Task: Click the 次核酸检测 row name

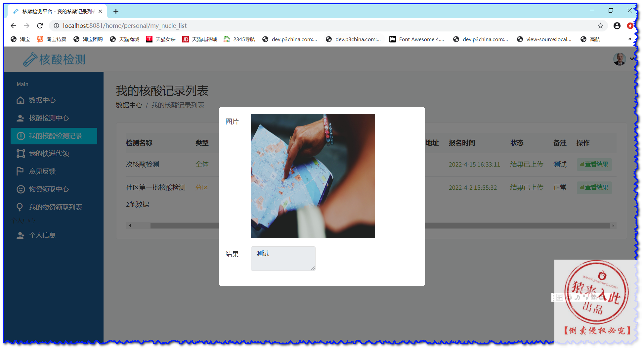Action: pos(143,164)
